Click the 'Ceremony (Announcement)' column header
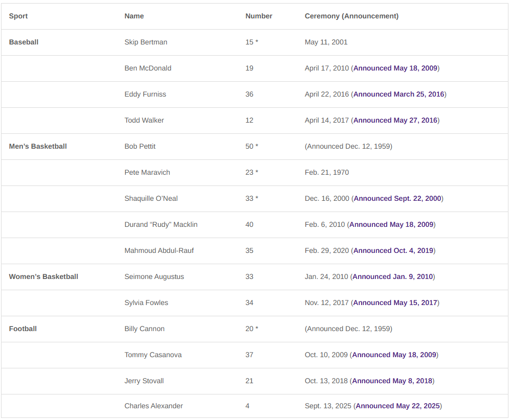 coord(351,16)
